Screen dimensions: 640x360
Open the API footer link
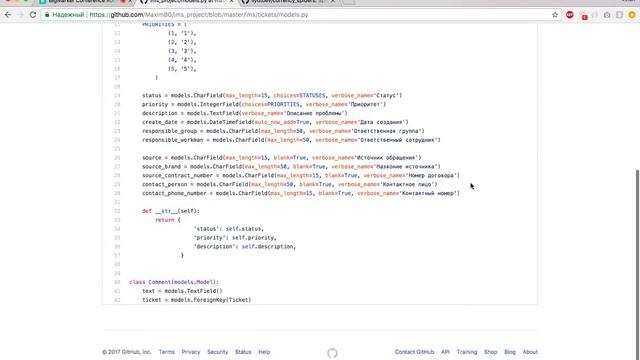[445, 352]
